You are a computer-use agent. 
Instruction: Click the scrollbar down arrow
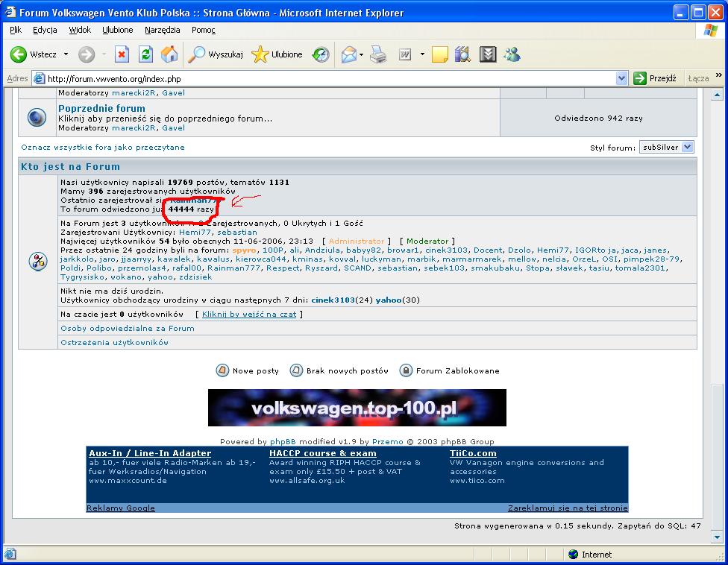click(x=718, y=537)
